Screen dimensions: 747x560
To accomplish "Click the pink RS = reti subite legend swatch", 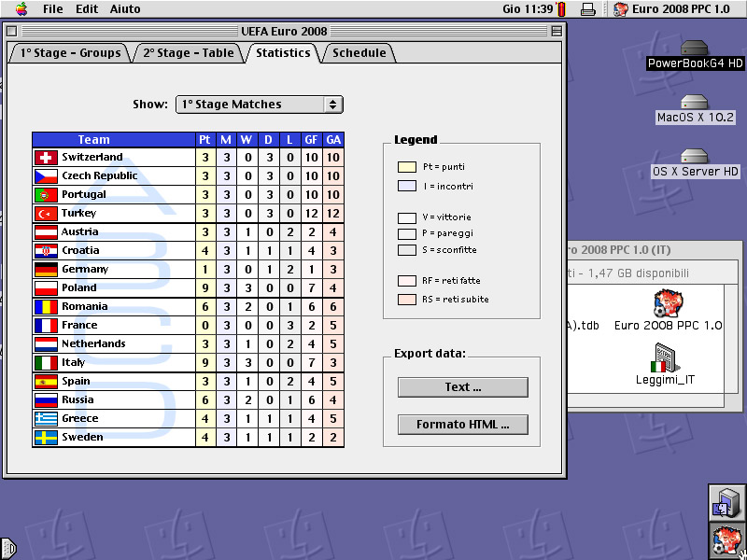I will coord(407,300).
